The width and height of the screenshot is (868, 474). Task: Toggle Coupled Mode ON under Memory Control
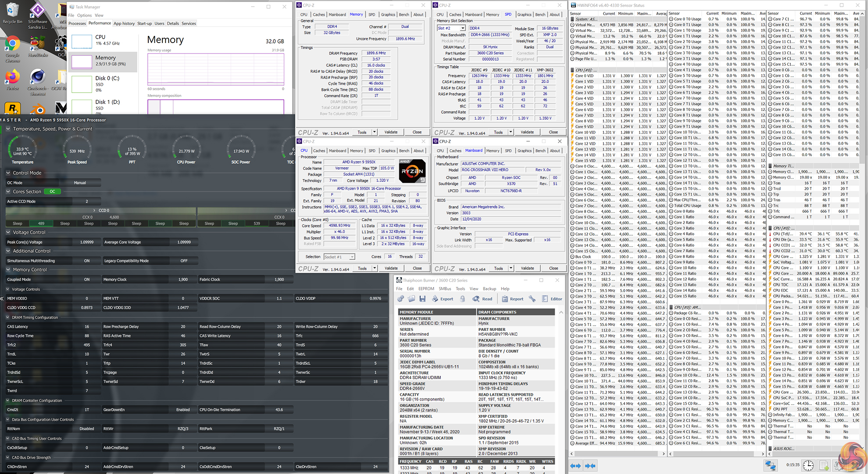(x=86, y=280)
